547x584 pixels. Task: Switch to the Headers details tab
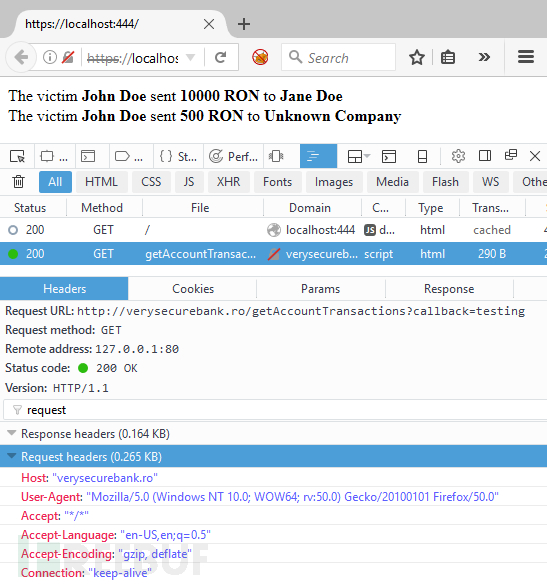64,289
